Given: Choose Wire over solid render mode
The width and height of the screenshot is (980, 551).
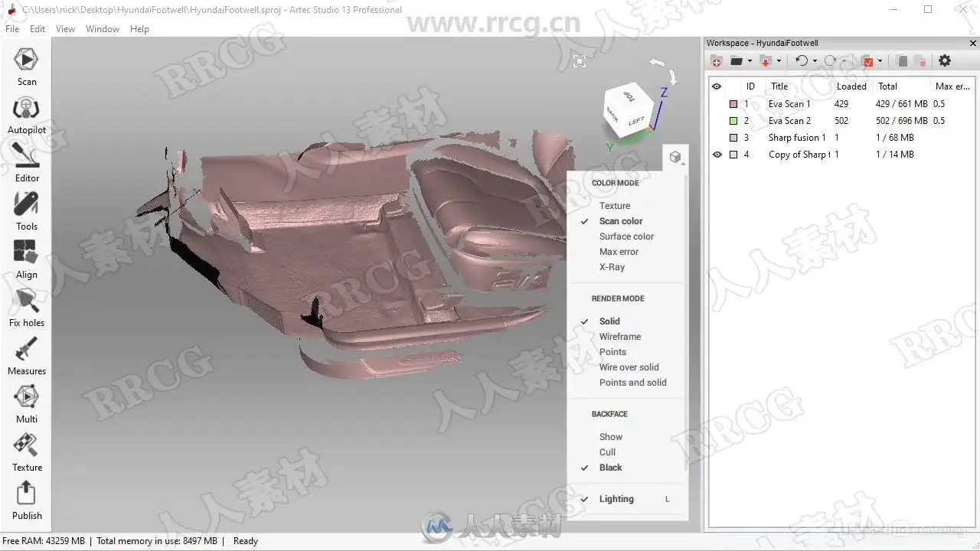Looking at the screenshot, I should coord(629,367).
